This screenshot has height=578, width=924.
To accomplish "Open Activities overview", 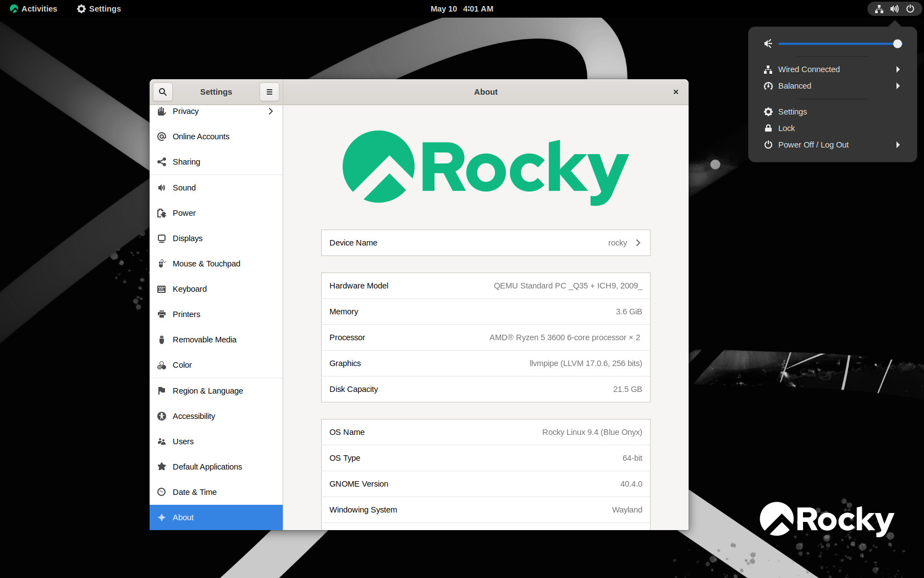I will coord(34,9).
